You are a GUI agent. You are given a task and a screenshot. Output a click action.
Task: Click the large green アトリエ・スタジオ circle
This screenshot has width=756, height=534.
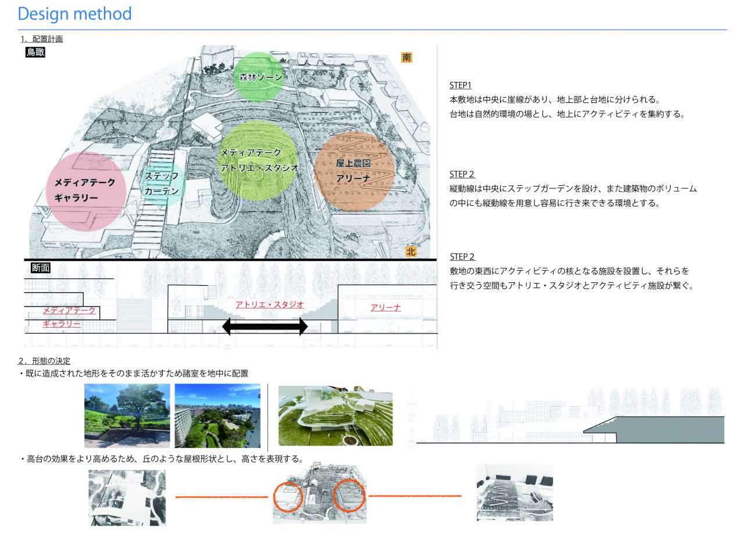point(258,160)
